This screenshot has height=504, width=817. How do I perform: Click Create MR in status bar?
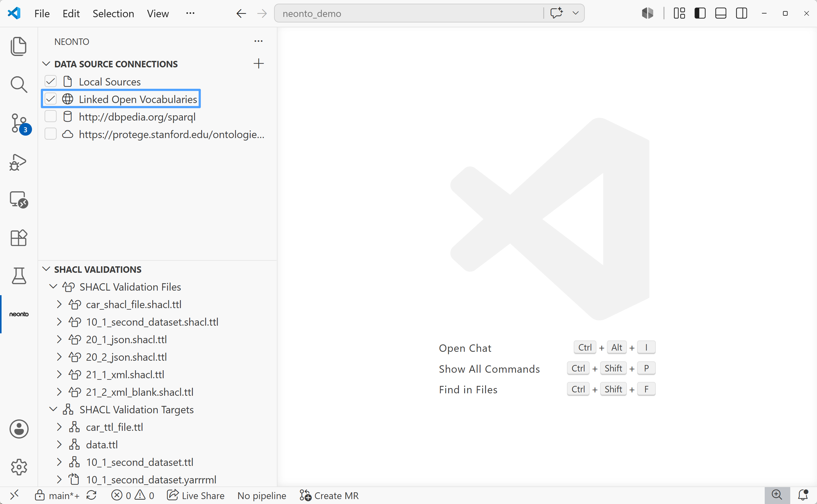329,495
